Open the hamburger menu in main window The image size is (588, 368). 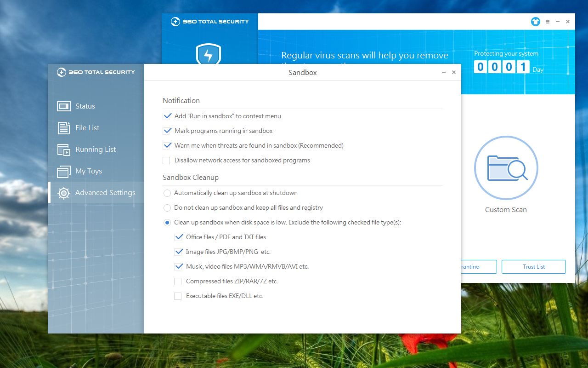(548, 22)
